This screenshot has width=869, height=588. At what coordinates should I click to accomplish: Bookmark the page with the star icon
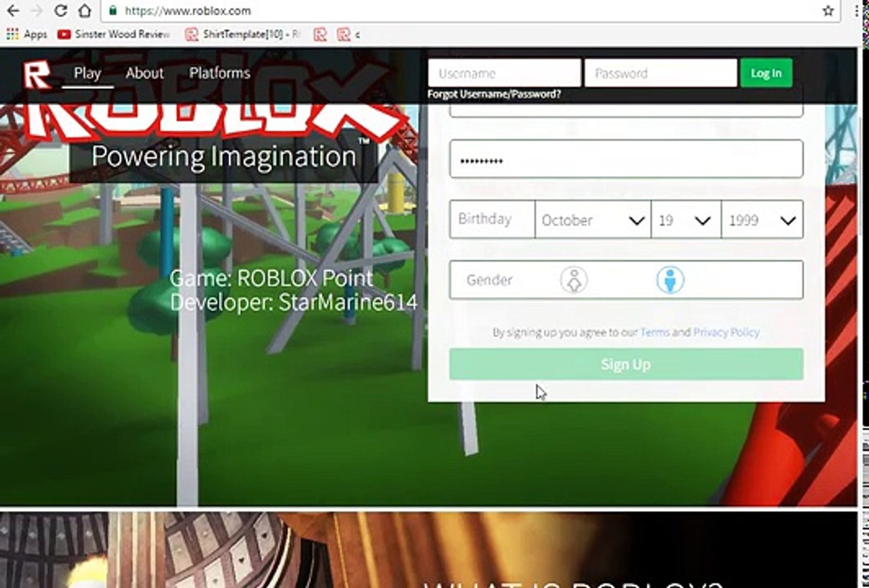[x=828, y=10]
